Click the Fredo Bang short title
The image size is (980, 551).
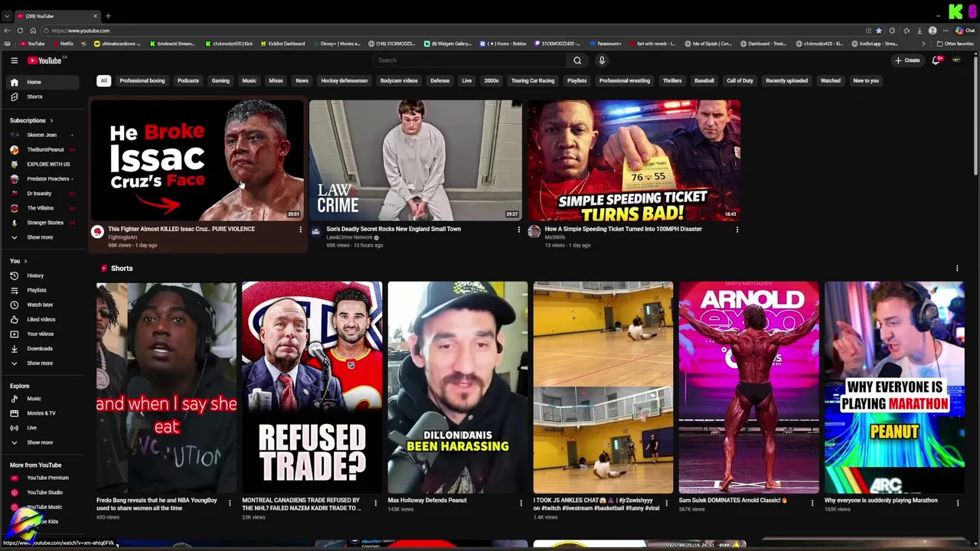pyautogui.click(x=158, y=504)
